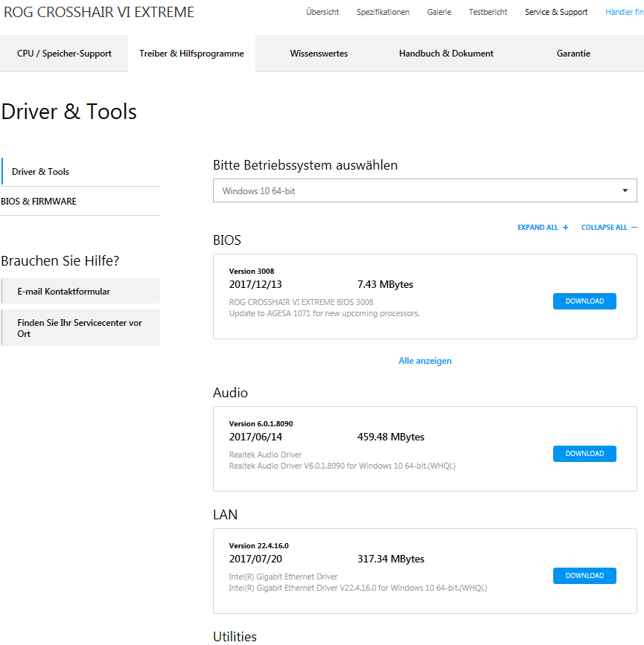Image resolution: width=644 pixels, height=645 pixels.
Task: Open the E-mail Kontaktformular button
Action: [x=80, y=291]
